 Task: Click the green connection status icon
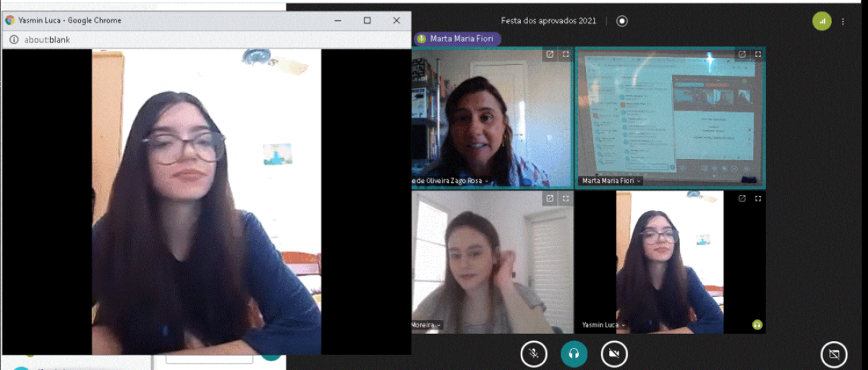[822, 22]
